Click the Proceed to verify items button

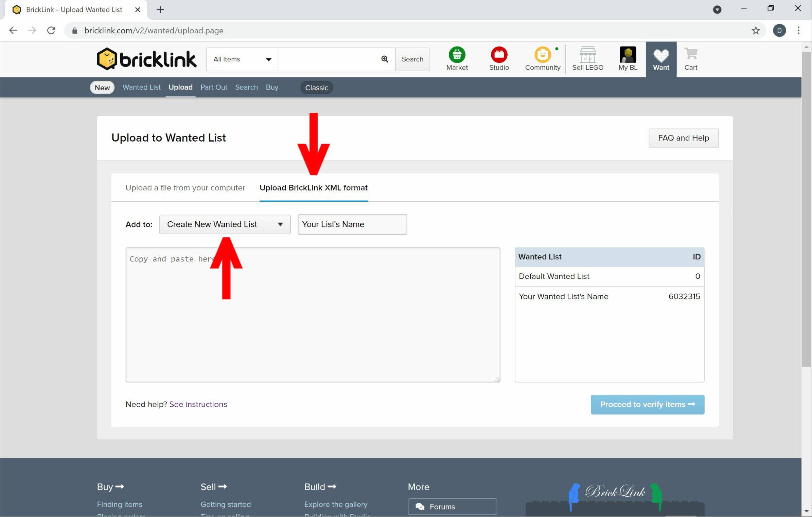[647, 404]
